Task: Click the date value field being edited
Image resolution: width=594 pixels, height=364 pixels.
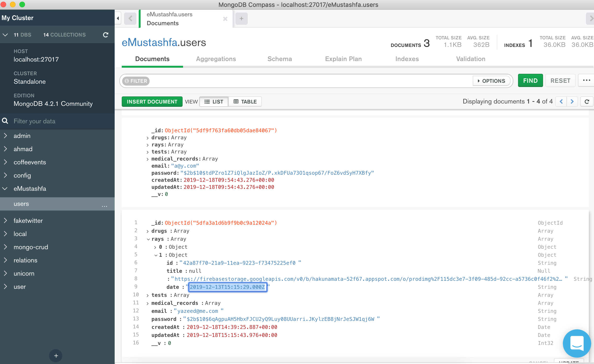Action: [227, 287]
